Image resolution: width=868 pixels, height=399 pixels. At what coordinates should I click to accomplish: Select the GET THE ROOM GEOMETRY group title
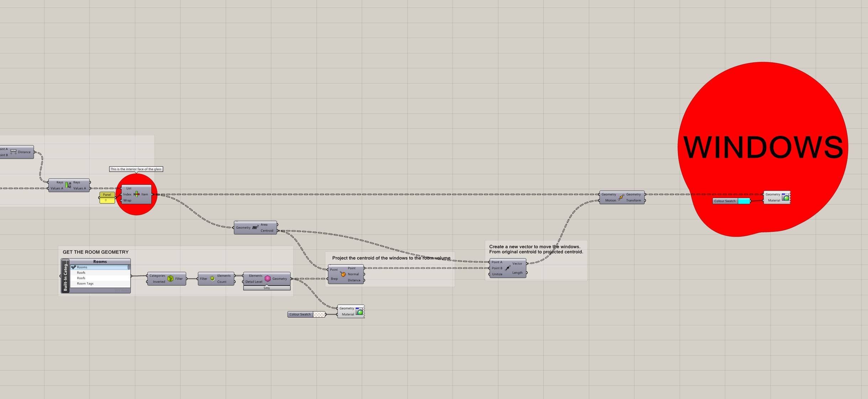(96, 252)
